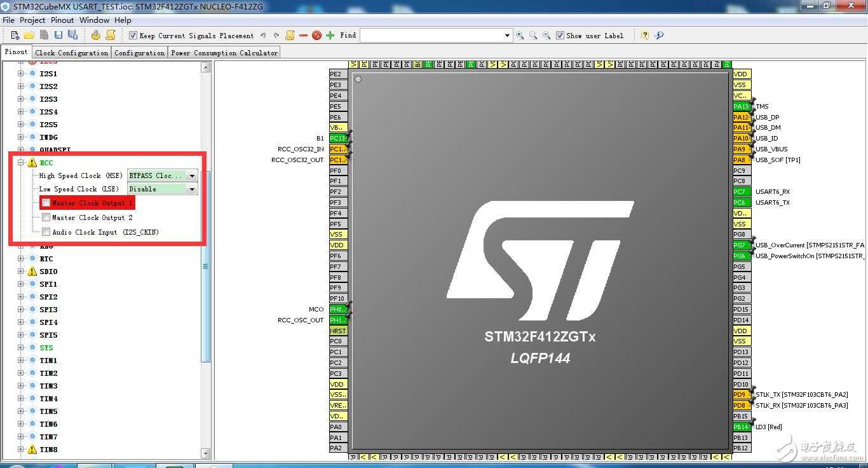Viewport: 868px width, 468px height.
Task: Open the Project menu
Action: pyautogui.click(x=32, y=20)
